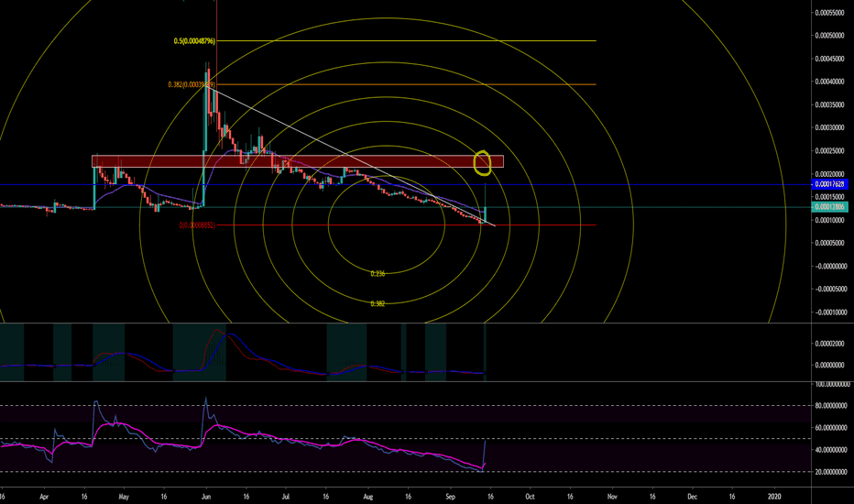The image size is (854, 504).
Task: Click the 20.00000000 value on RSI axis
Action: pyautogui.click(x=830, y=472)
